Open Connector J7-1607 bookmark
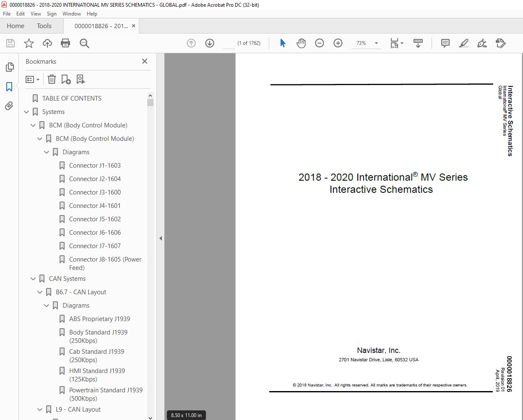Image resolution: width=523 pixels, height=420 pixels. coord(95,246)
